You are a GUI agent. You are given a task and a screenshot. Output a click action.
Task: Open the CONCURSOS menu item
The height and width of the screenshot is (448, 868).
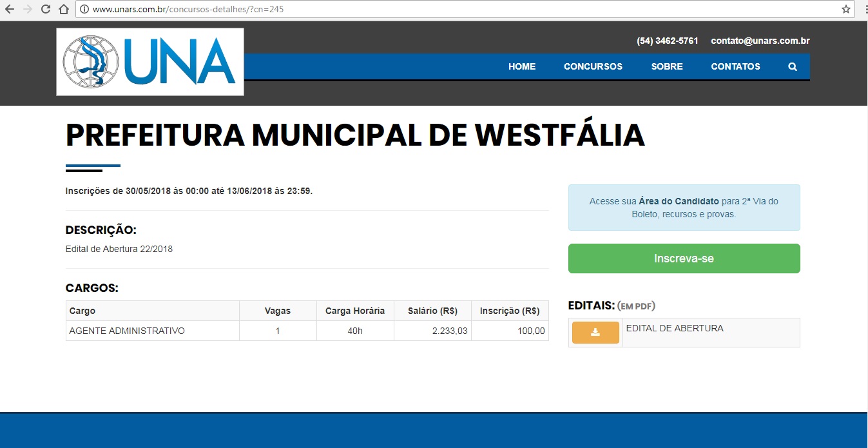pyautogui.click(x=593, y=66)
